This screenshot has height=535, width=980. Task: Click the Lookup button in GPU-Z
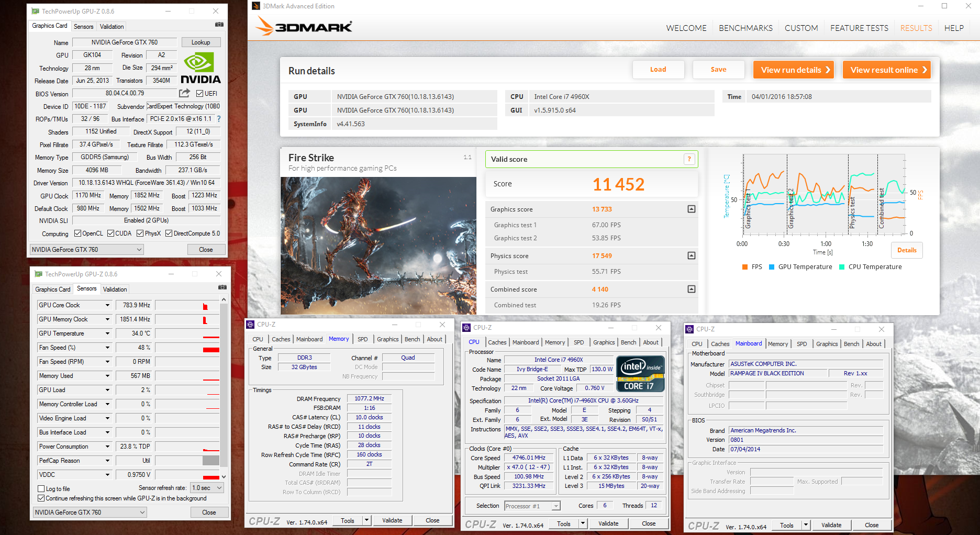(201, 42)
